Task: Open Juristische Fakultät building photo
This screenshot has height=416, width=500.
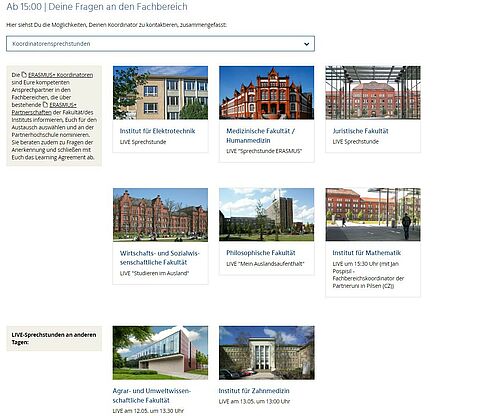Action: tap(373, 93)
